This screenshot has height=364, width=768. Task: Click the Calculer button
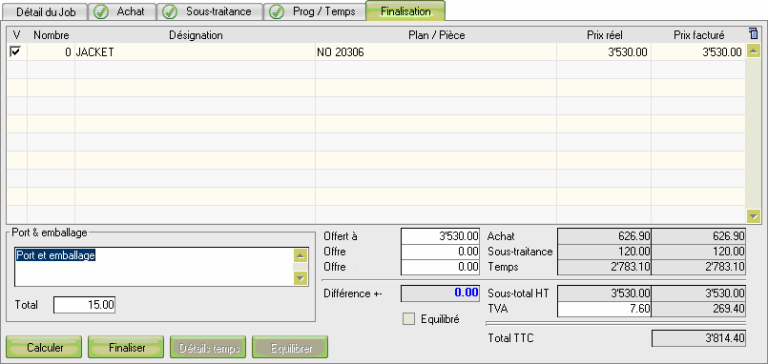[x=45, y=348]
